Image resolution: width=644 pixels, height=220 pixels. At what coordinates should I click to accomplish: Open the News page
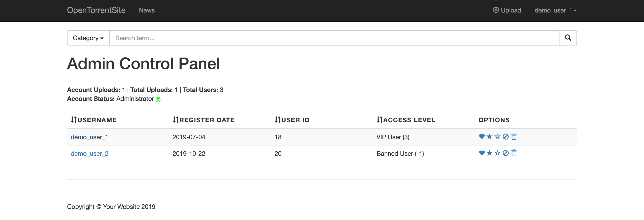147,10
